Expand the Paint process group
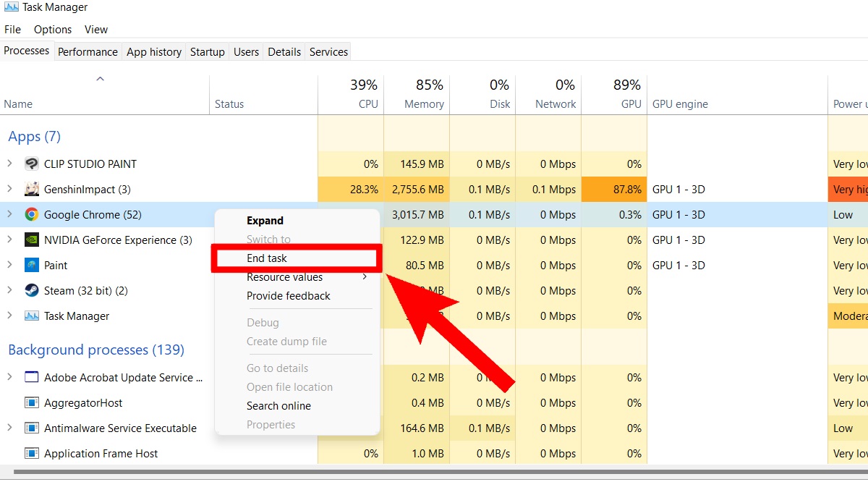The height and width of the screenshot is (495, 868). [9, 265]
